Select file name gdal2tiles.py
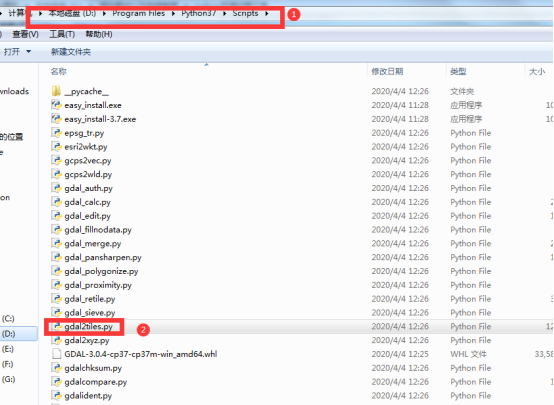The image size is (554, 405). click(88, 327)
